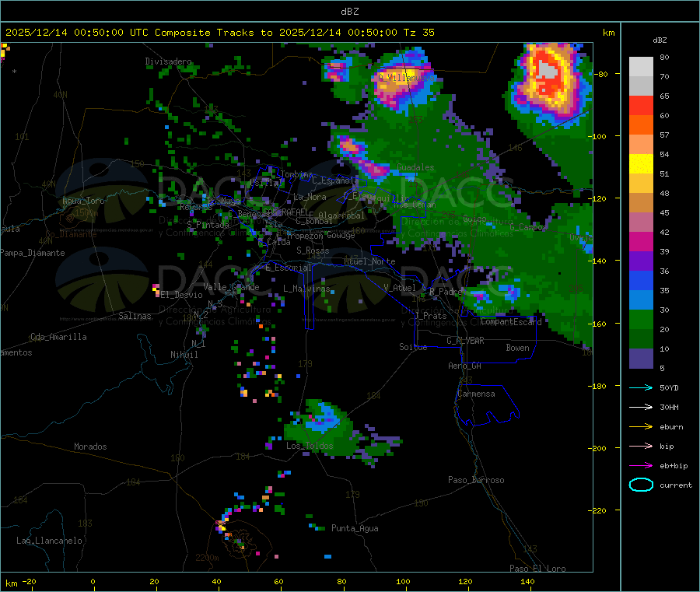Viewport: 700px width, 592px height.
Task: Click the dBZ title at top
Action: tap(349, 12)
